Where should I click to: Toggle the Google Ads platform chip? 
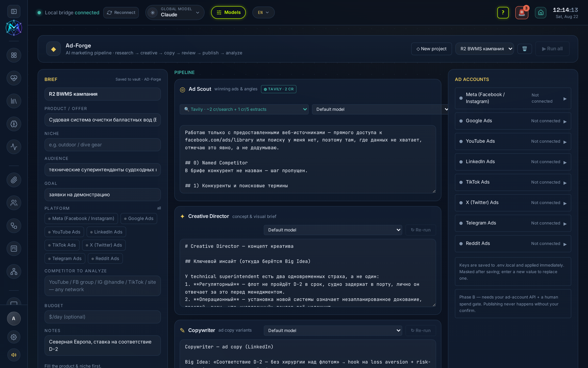coord(139,218)
